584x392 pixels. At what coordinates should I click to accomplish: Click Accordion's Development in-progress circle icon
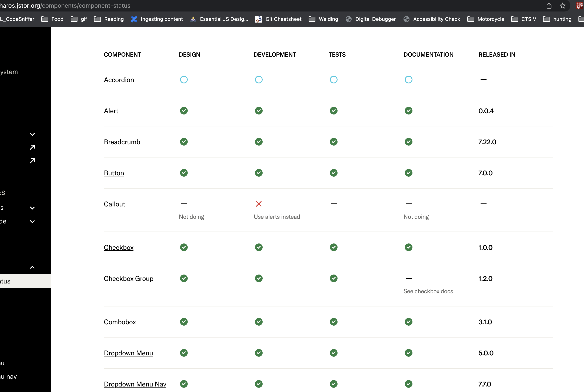[259, 80]
